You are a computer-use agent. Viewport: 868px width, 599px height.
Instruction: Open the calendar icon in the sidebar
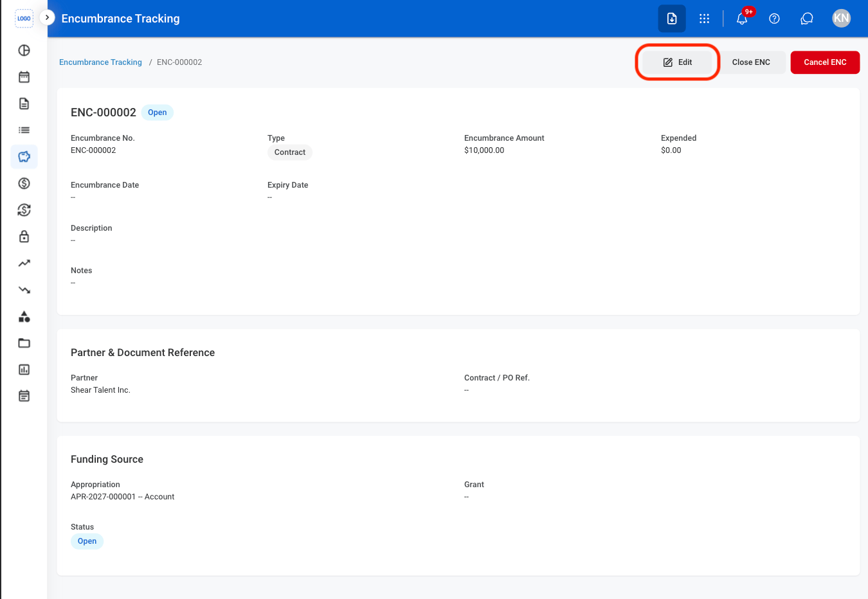click(x=24, y=77)
